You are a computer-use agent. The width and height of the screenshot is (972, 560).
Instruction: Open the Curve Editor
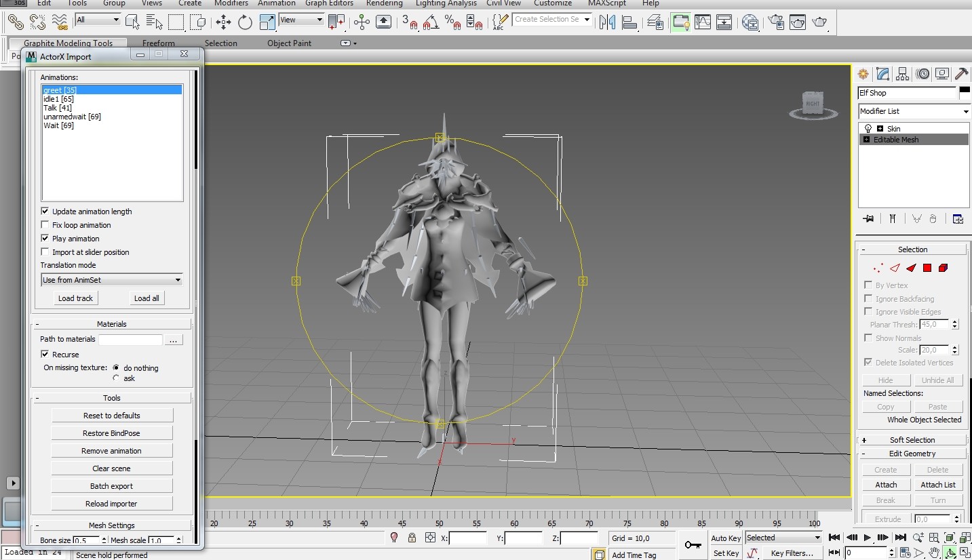pos(702,22)
